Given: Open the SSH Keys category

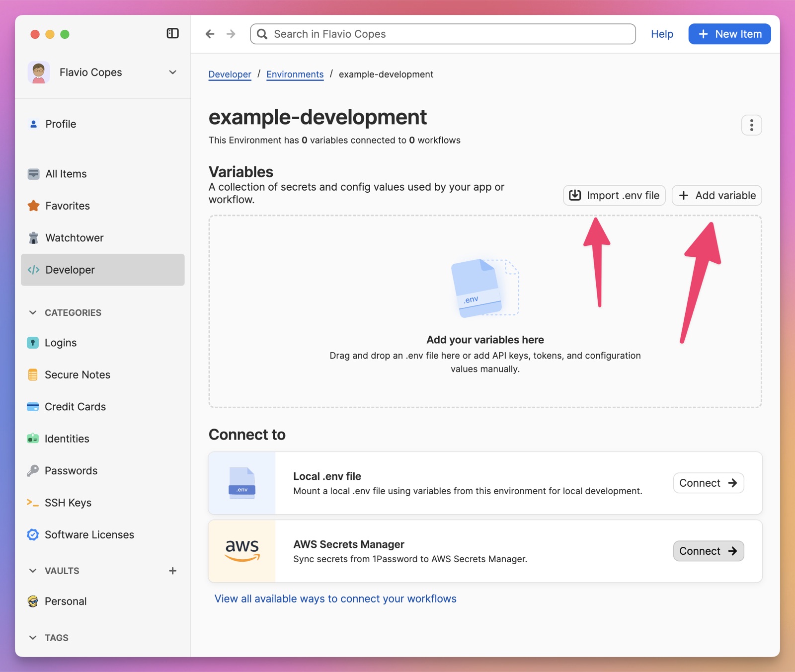Looking at the screenshot, I should 103,503.
